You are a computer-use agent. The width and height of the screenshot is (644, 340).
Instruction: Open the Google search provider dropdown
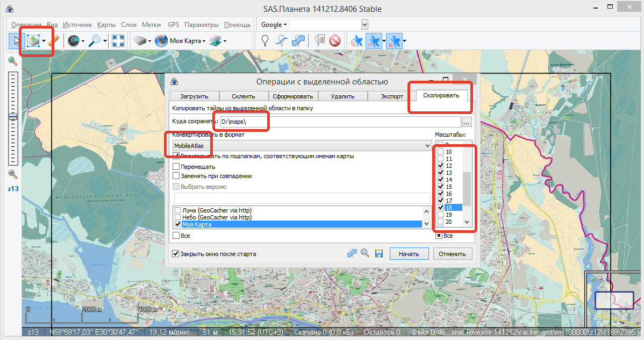[x=274, y=25]
